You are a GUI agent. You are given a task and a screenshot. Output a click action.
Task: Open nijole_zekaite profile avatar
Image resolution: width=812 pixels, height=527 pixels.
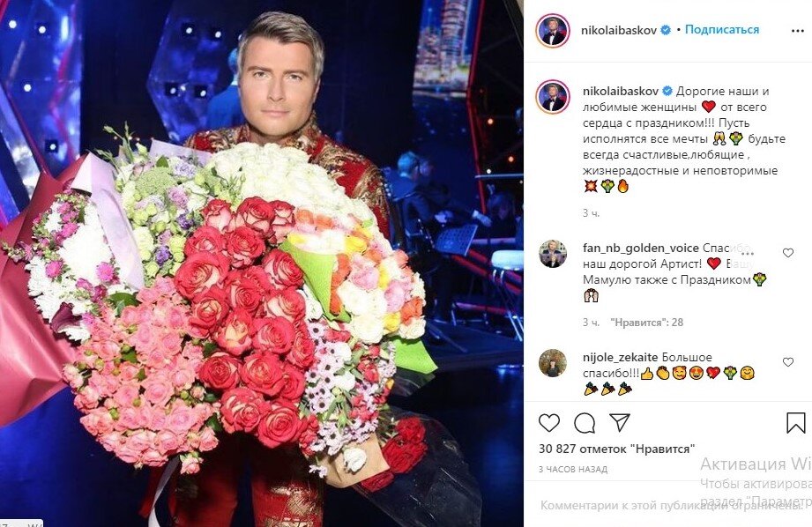(553, 362)
